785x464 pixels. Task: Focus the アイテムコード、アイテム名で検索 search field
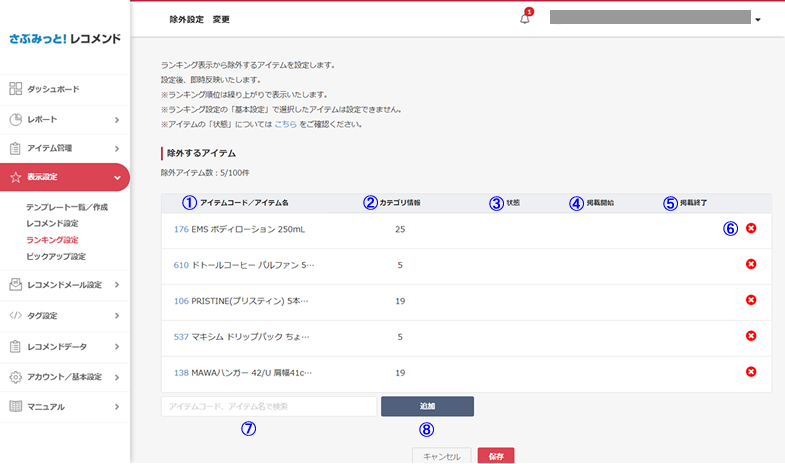click(269, 406)
